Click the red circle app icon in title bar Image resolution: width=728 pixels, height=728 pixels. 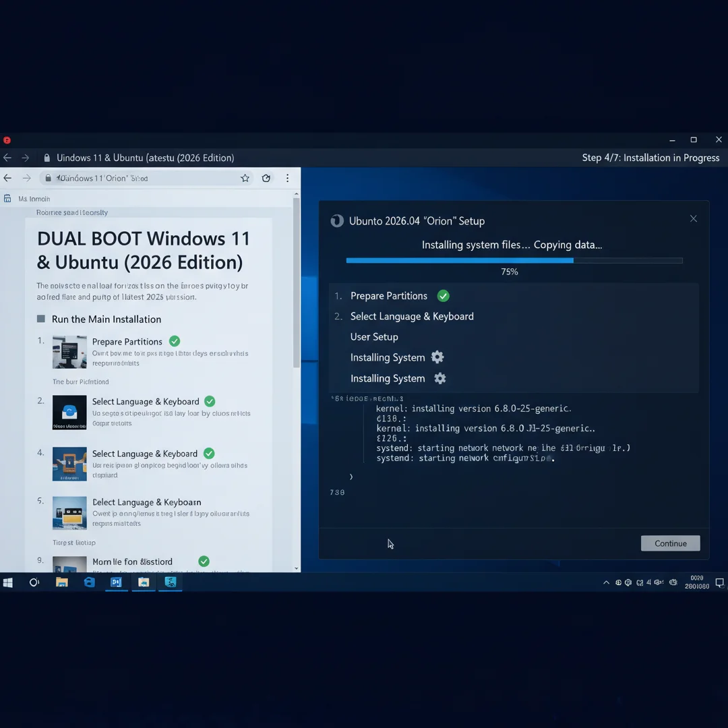(x=7, y=140)
